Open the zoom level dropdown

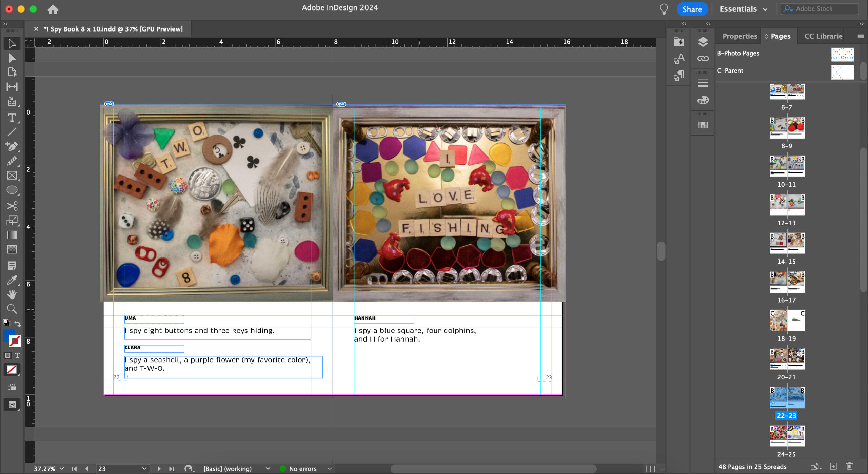tap(62, 469)
